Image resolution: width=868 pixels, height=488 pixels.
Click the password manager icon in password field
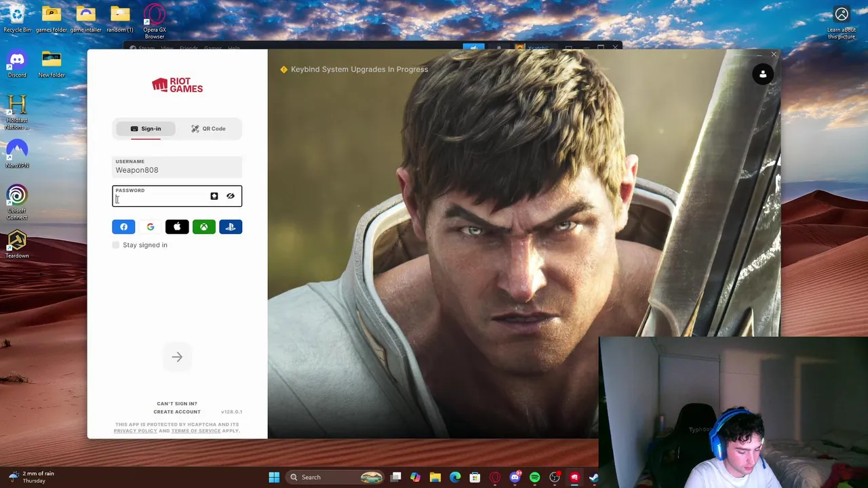(x=214, y=196)
